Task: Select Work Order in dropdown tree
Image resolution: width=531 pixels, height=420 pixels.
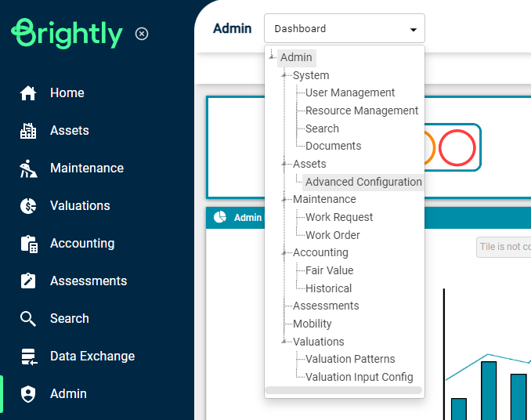Action: pyautogui.click(x=333, y=235)
